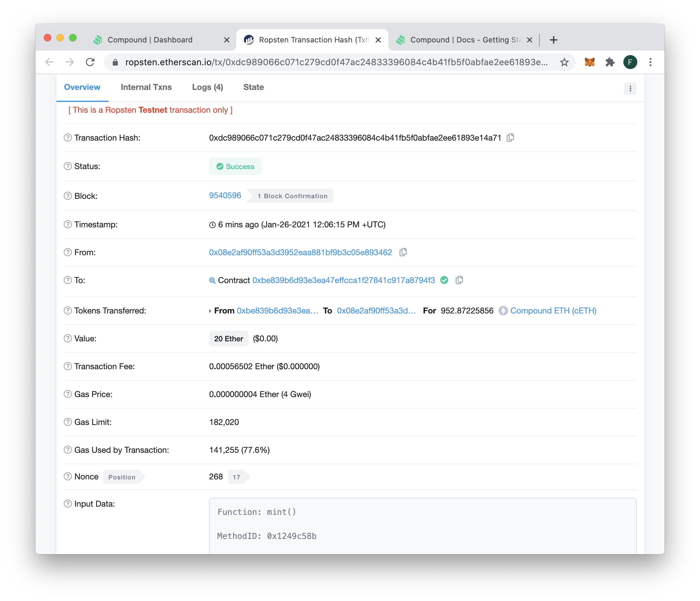
Task: Open the browser Extensions puzzle icon
Action: click(610, 62)
